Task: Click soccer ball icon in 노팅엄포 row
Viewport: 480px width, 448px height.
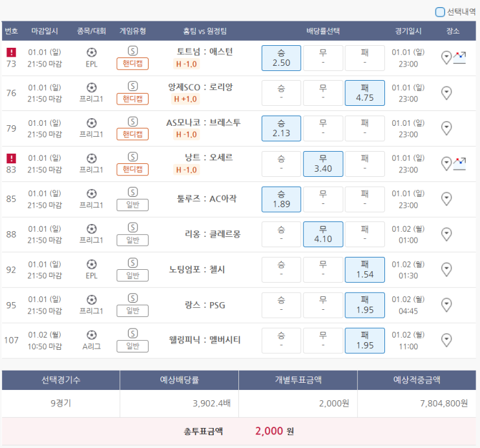Action: tap(92, 264)
